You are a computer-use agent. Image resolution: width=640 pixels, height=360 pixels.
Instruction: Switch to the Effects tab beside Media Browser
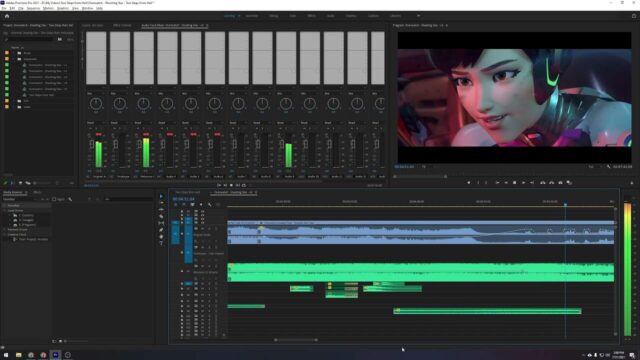(x=37, y=192)
